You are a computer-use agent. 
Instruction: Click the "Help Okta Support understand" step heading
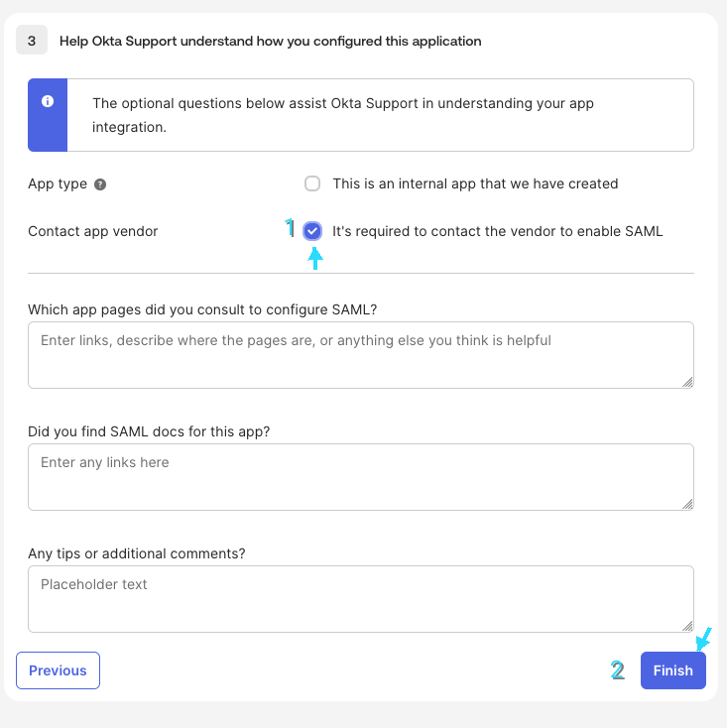point(270,41)
